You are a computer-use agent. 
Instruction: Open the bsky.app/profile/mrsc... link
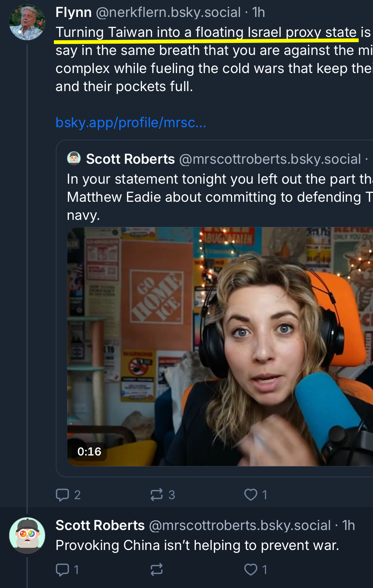point(131,123)
